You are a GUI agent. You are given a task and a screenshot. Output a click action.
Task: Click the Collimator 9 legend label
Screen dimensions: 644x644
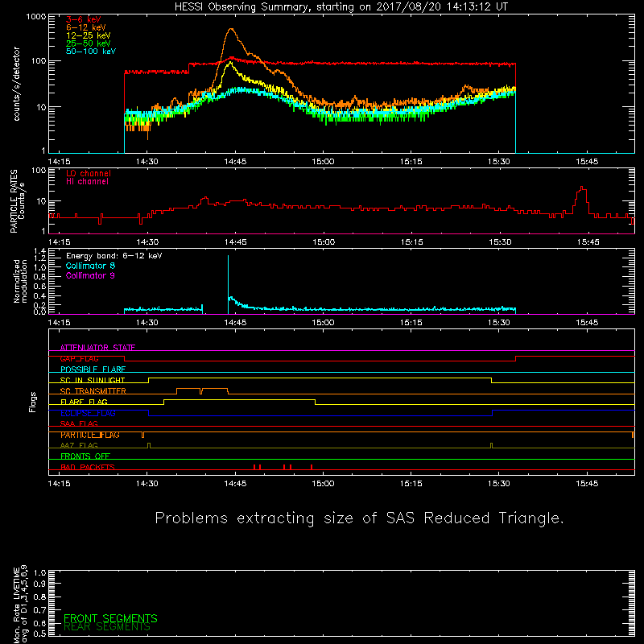tap(90, 275)
